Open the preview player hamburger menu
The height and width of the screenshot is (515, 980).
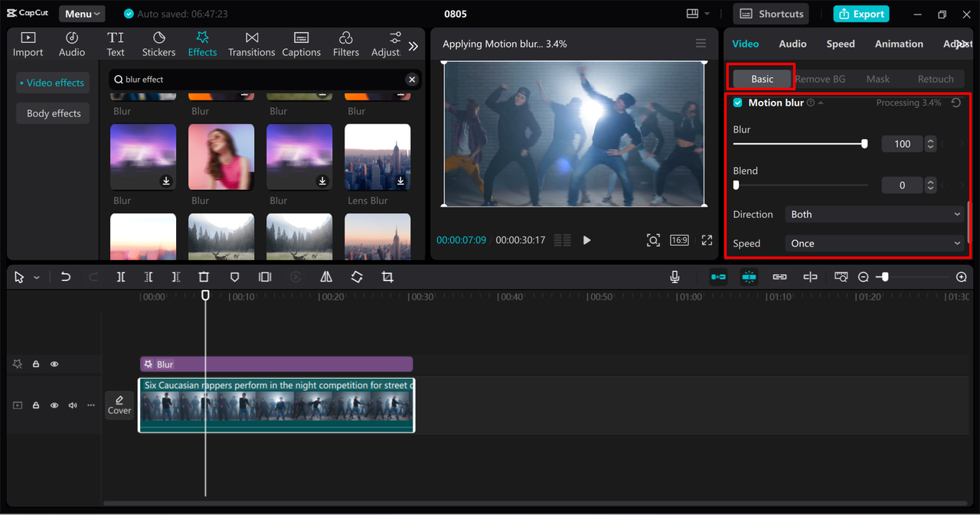tap(701, 44)
